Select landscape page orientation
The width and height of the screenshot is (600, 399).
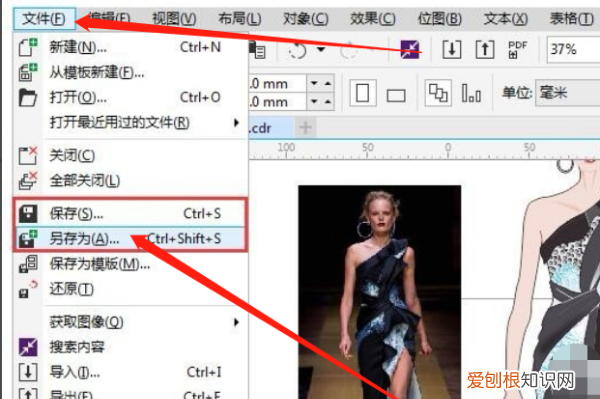coord(396,95)
